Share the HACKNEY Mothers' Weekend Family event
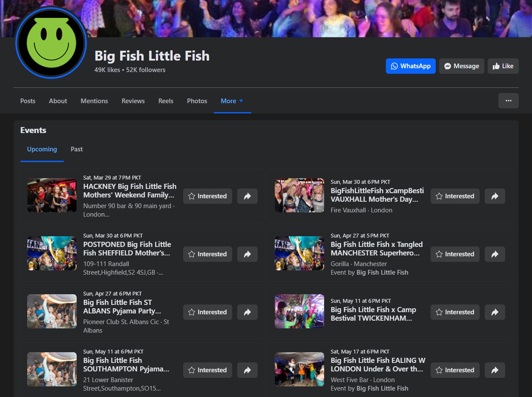Screen dimensions: 532x397 pos(247,196)
